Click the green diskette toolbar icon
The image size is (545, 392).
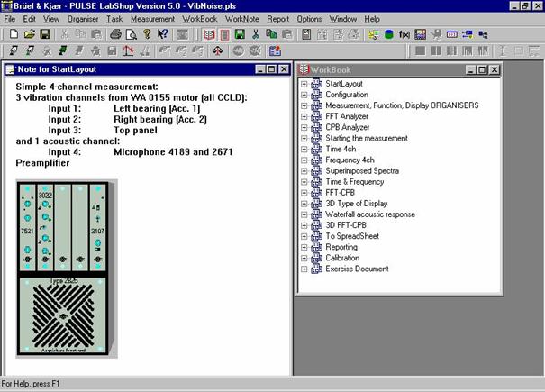point(240,34)
